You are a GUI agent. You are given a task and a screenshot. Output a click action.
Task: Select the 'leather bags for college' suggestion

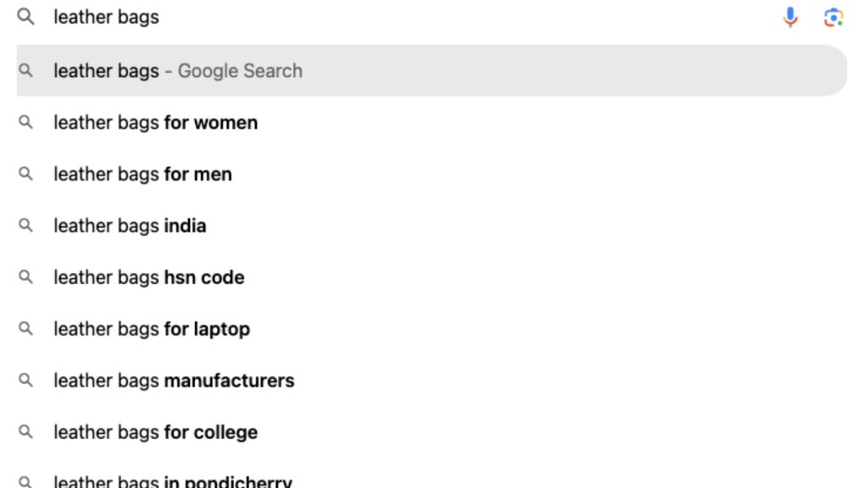coord(156,432)
